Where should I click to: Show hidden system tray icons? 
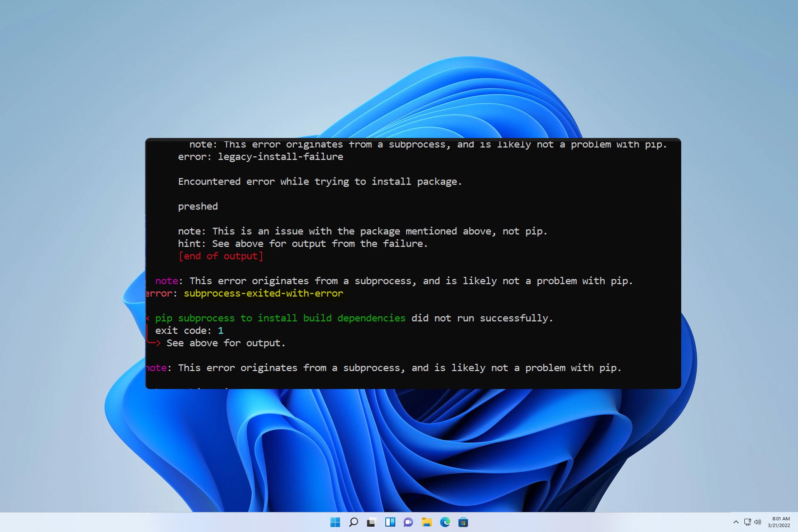tap(736, 522)
